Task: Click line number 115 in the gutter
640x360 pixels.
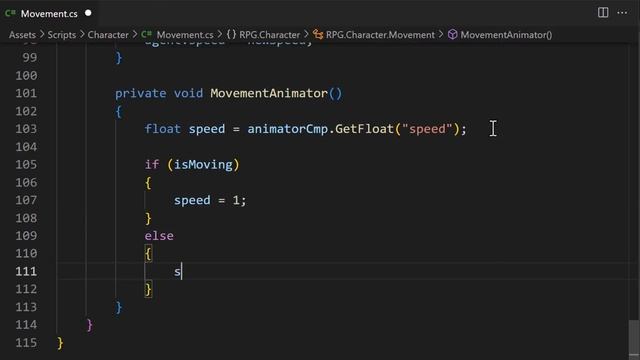Action: tap(26, 343)
